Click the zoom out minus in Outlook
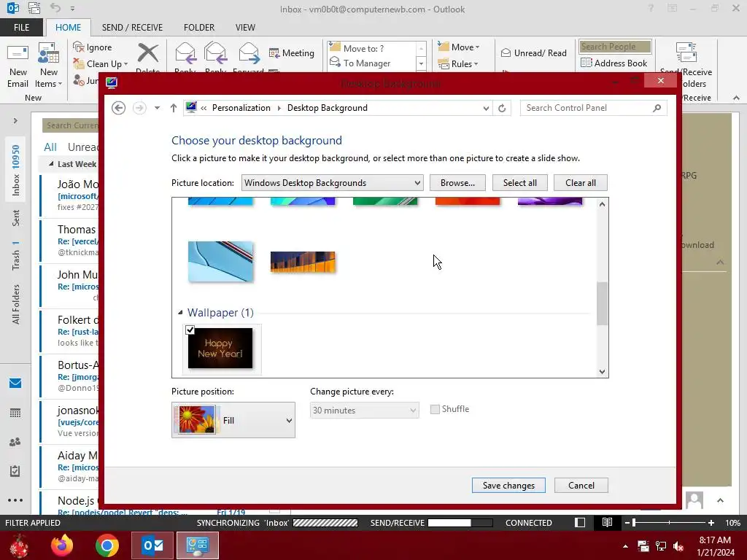Image resolution: width=747 pixels, height=560 pixels. pyautogui.click(x=627, y=522)
